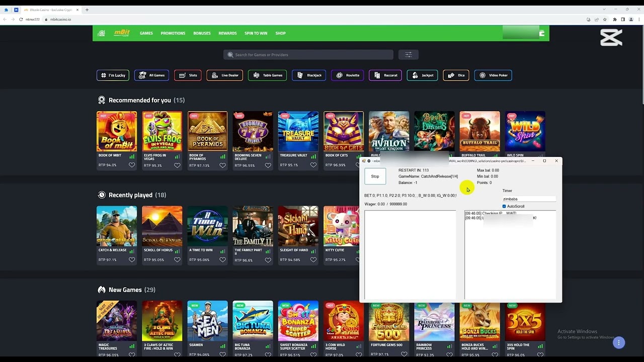644x362 pixels.
Task: Click 'Activate Windows' watermark notice
Action: [577, 331]
